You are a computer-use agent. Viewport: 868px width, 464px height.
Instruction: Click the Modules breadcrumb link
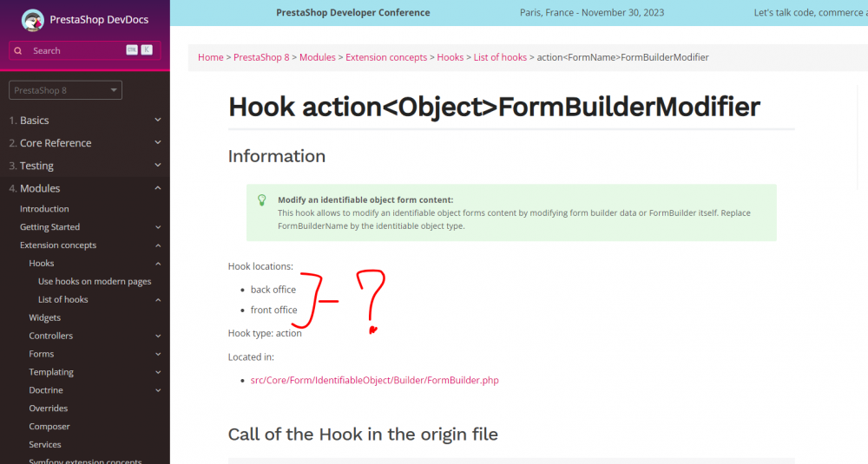317,57
